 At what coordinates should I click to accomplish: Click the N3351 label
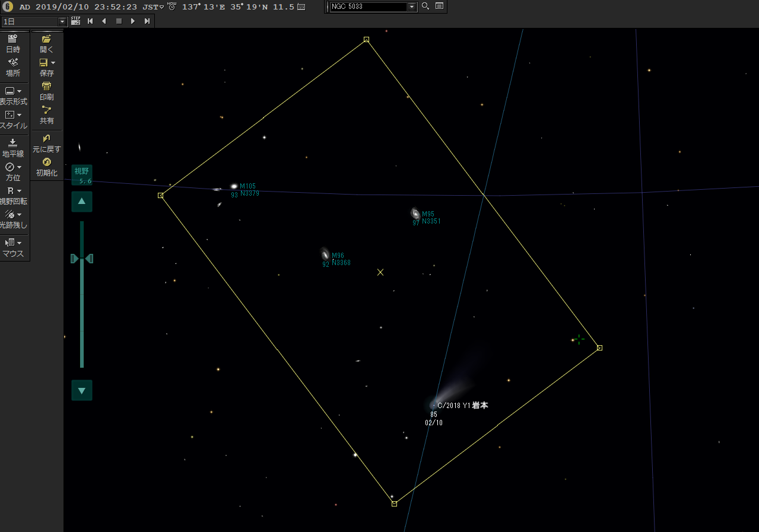431,221
